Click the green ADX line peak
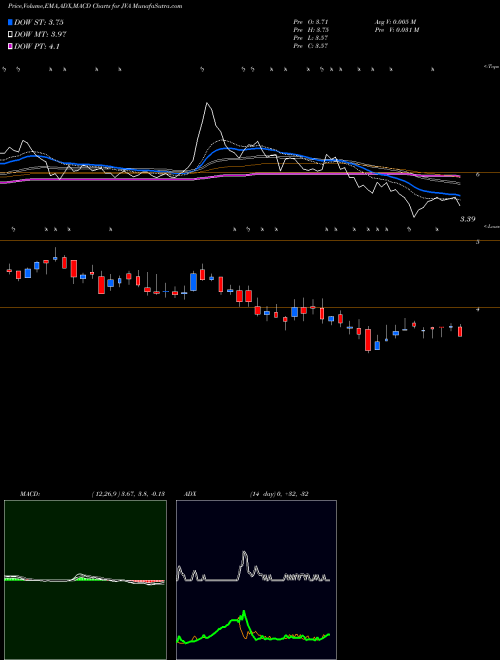The image size is (500, 660). [x=244, y=612]
